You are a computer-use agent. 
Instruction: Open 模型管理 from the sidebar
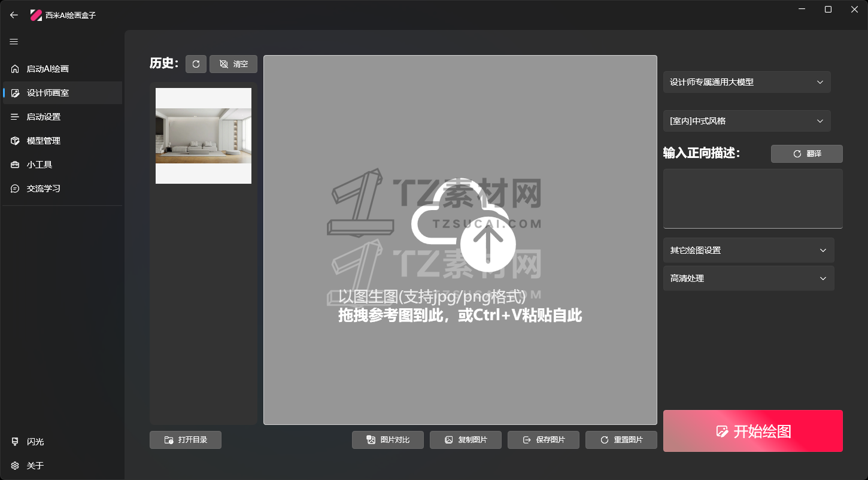pyautogui.click(x=62, y=141)
